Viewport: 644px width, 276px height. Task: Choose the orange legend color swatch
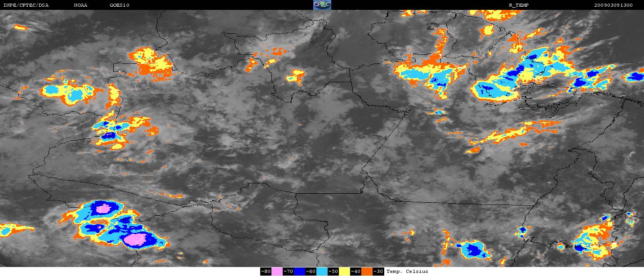coord(367,272)
